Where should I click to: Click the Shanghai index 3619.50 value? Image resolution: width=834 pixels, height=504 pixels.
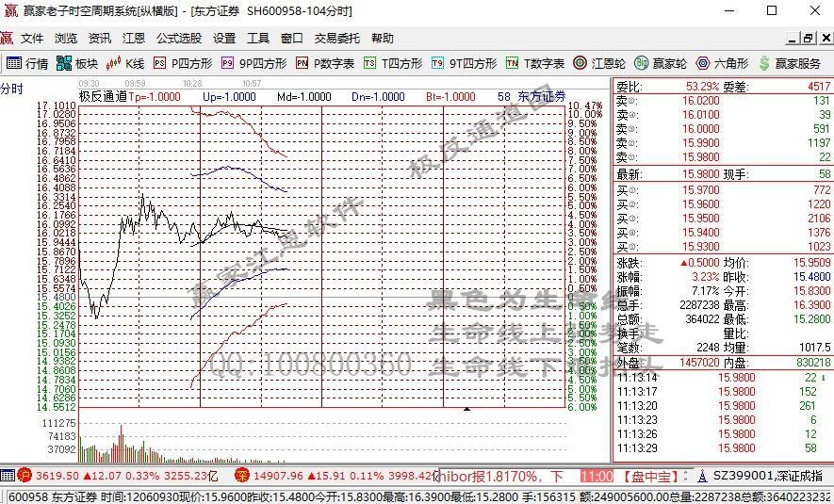pyautogui.click(x=58, y=476)
